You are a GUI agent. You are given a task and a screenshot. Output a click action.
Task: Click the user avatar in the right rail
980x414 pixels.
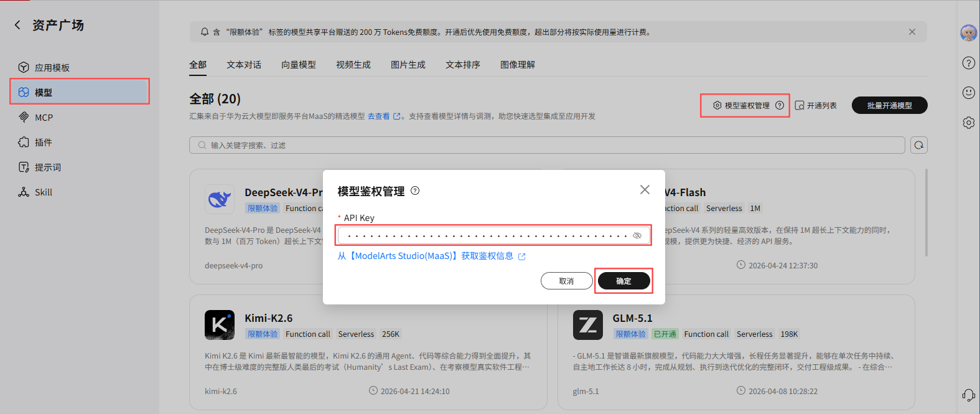tap(969, 32)
